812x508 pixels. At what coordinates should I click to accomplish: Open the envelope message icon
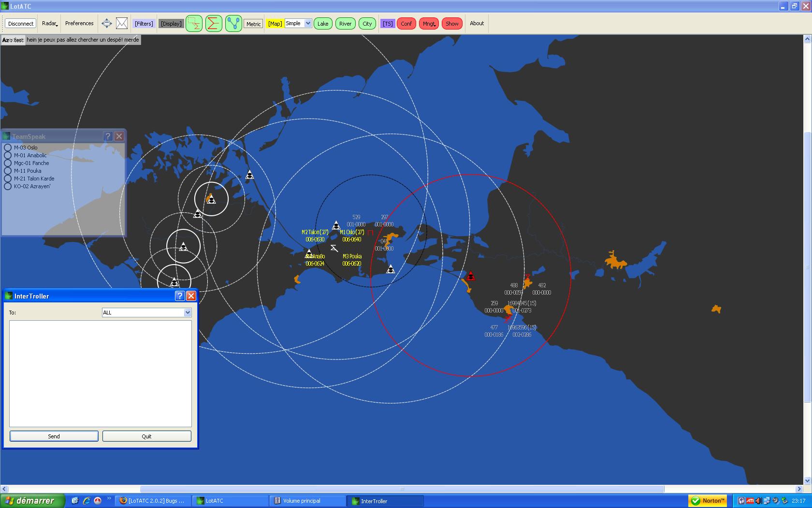122,23
